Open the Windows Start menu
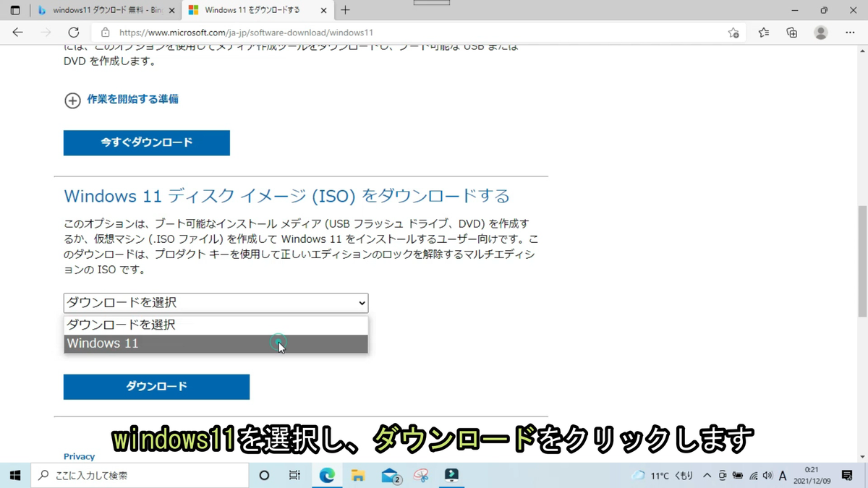 click(15, 475)
